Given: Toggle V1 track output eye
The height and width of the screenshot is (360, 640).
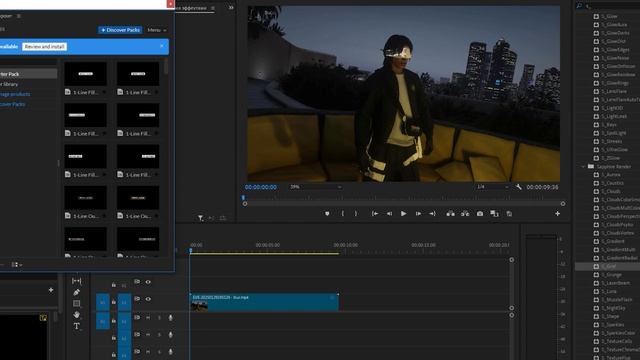Looking at the screenshot, I should pos(148,299).
